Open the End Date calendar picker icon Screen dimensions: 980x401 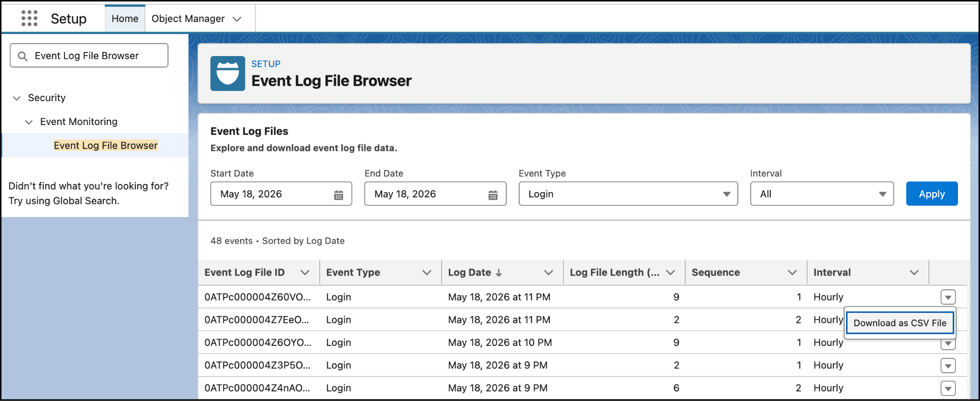pos(493,195)
